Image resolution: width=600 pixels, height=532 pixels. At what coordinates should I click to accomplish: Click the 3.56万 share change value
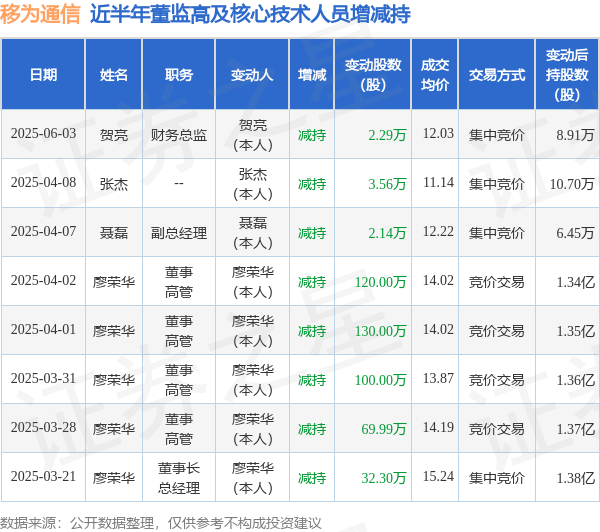(387, 184)
